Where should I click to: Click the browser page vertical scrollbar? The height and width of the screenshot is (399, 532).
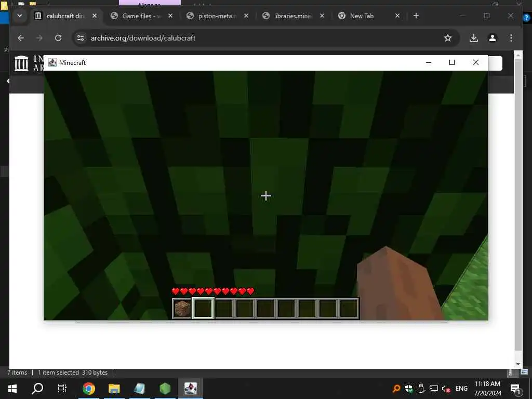(518, 205)
